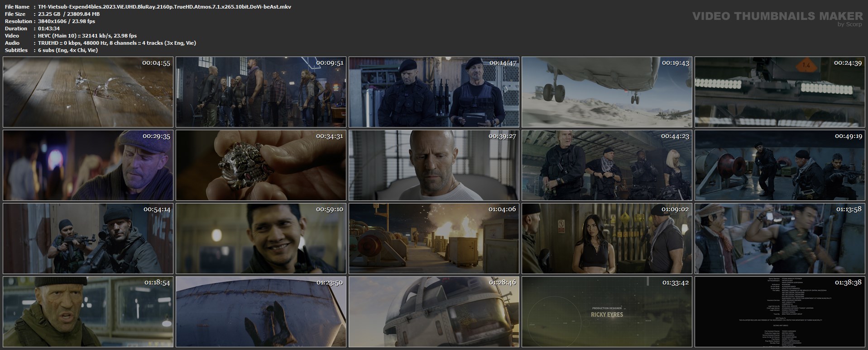Open the frame stamped 00:24:39
The image size is (868, 350).
[x=780, y=92]
